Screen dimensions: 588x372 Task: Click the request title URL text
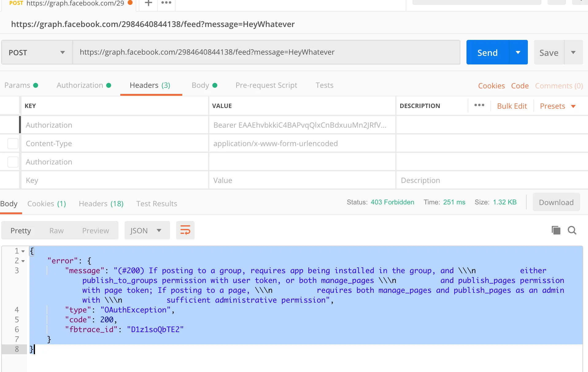(x=153, y=24)
